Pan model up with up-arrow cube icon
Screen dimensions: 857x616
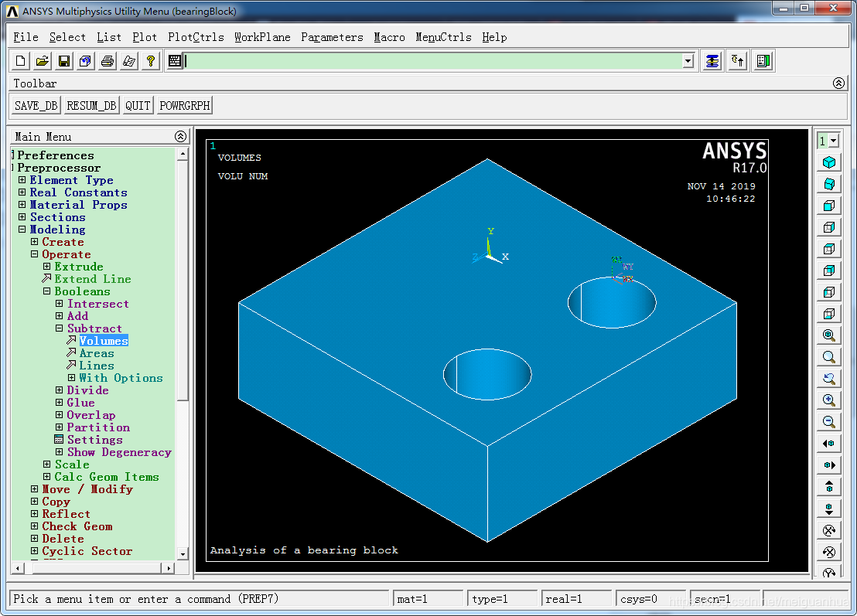tap(829, 487)
